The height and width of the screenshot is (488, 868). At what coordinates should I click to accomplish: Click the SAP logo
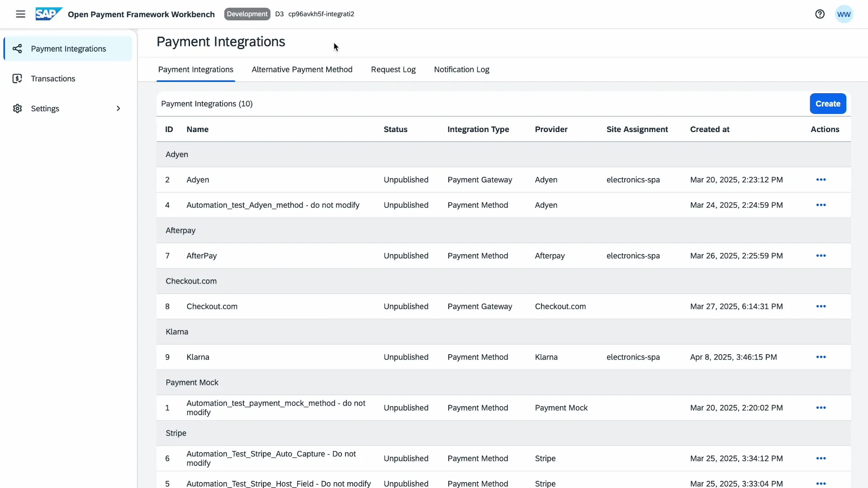click(x=49, y=14)
